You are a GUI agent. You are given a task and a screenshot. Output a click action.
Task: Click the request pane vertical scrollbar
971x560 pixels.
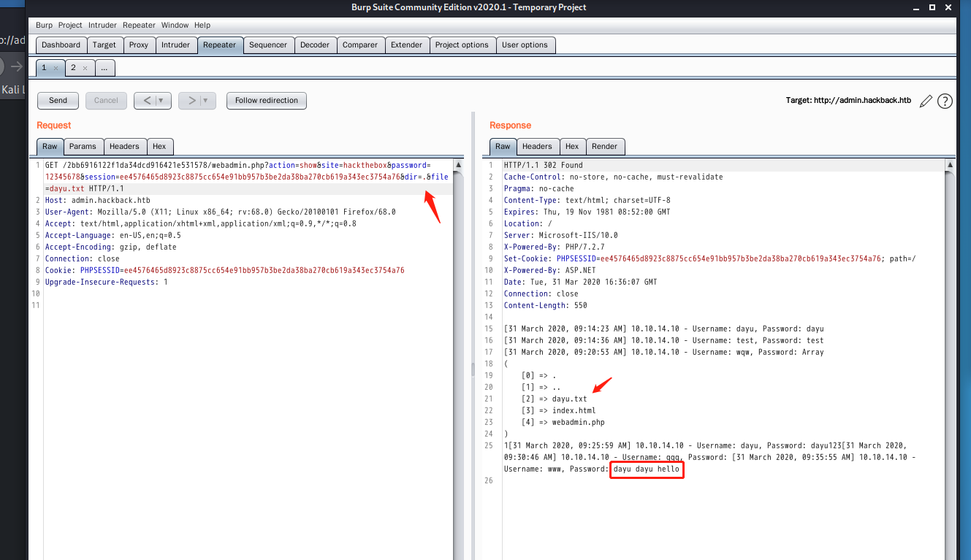(458, 358)
